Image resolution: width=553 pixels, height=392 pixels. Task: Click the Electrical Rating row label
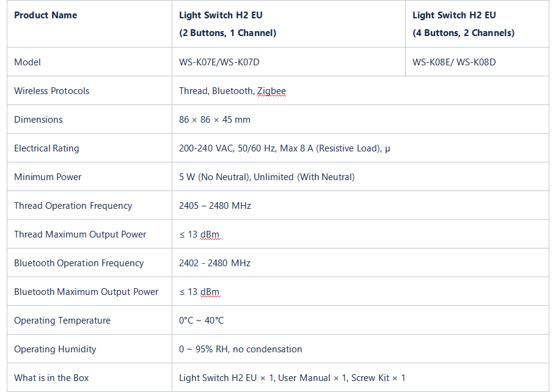click(x=46, y=148)
